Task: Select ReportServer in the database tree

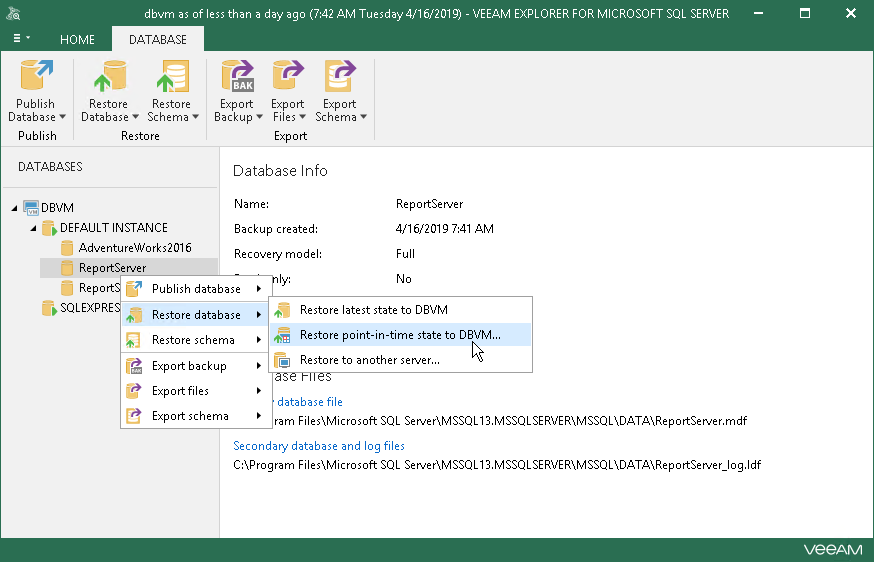Action: pyautogui.click(x=112, y=268)
